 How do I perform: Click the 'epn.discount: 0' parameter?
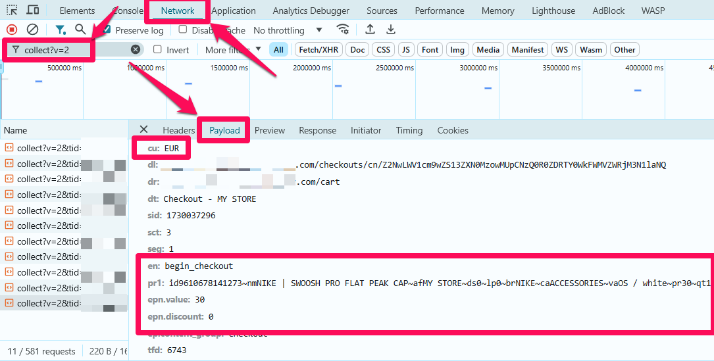(x=180, y=316)
